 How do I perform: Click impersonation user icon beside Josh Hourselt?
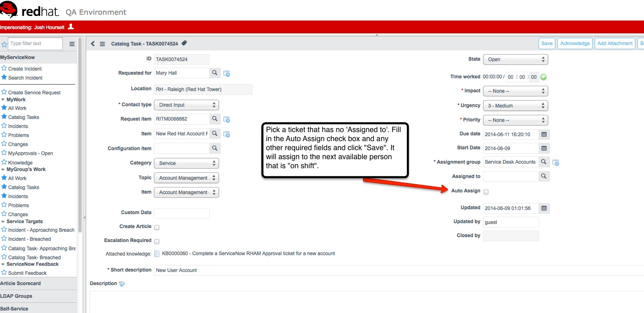tap(71, 27)
